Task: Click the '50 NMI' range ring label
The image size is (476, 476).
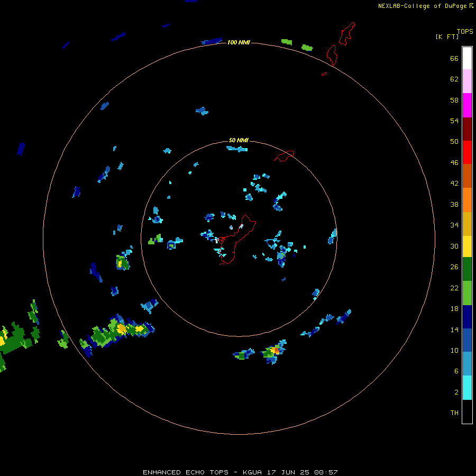Action: click(239, 140)
